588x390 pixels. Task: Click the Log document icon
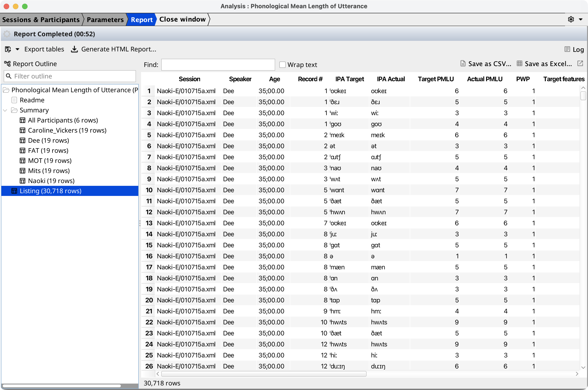[567, 49]
